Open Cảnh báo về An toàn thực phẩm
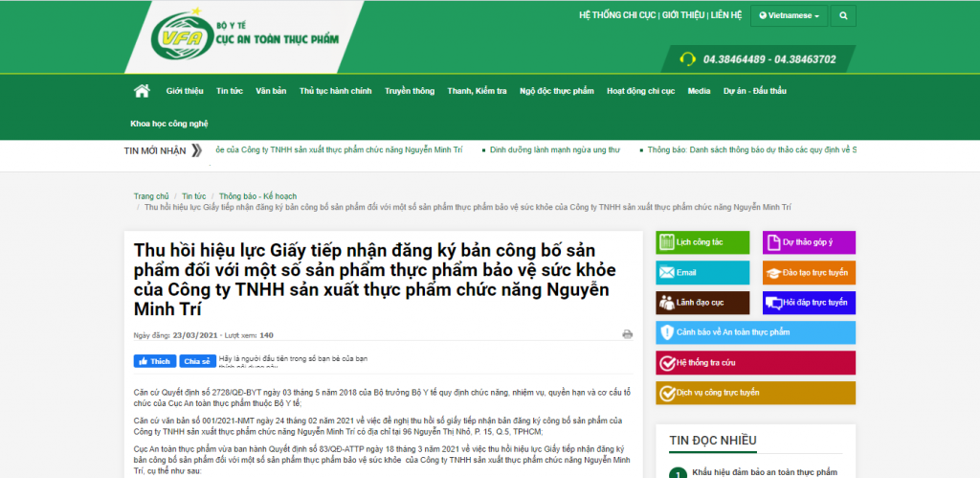Viewport: 980px width, 478px height. [756, 332]
